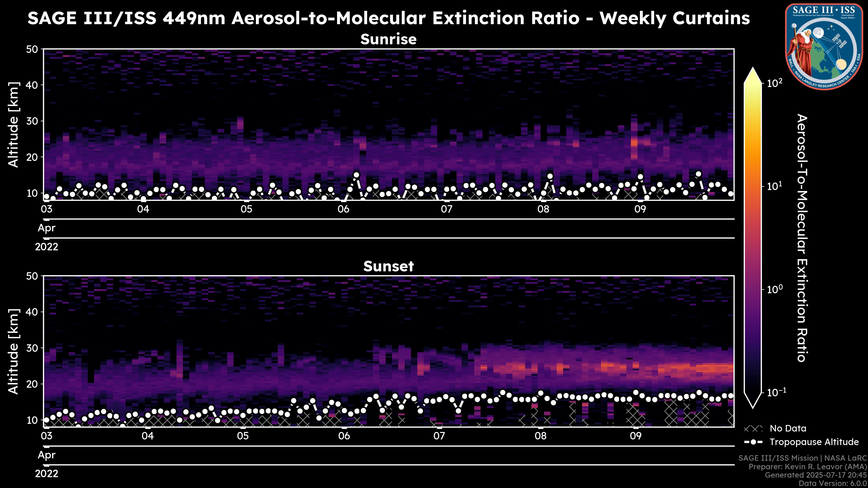
Task: Click the Sunrise Apr month label
Action: 47,228
